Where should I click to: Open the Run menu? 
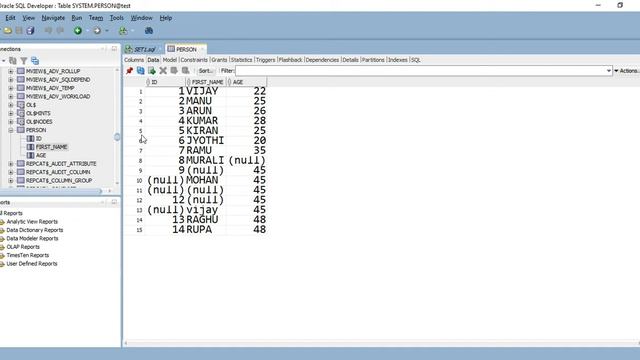[x=77, y=18]
